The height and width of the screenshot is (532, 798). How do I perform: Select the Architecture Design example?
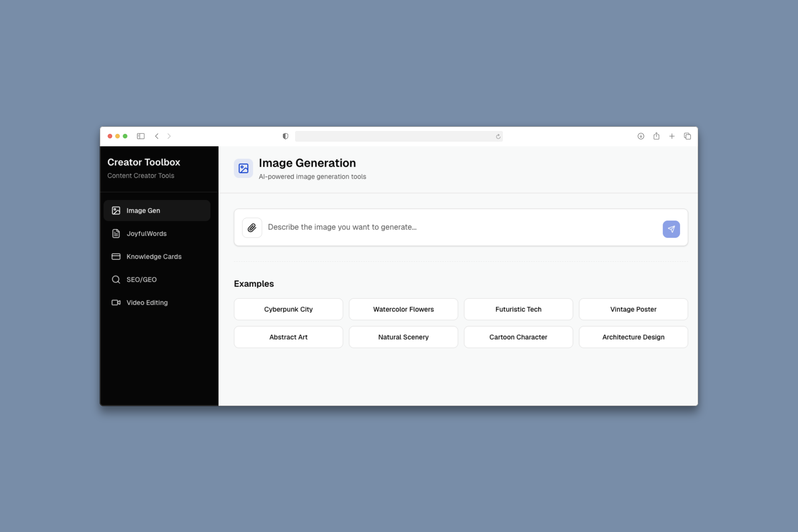click(633, 337)
